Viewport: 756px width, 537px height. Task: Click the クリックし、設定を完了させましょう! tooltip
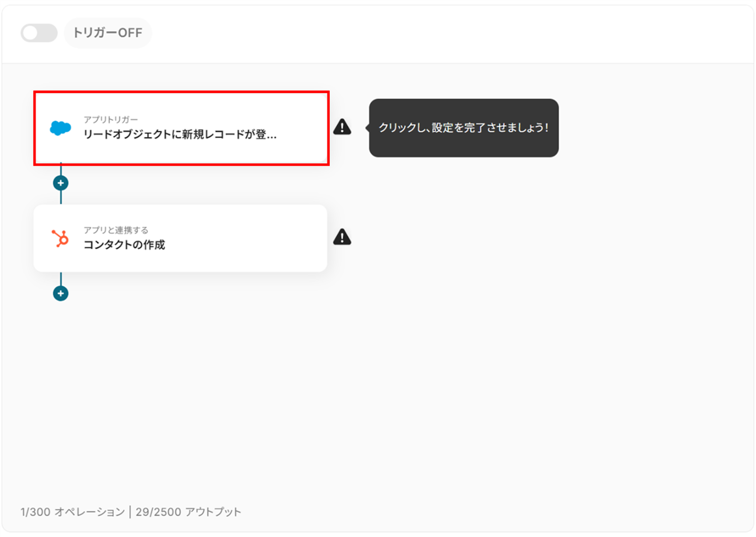click(x=464, y=128)
